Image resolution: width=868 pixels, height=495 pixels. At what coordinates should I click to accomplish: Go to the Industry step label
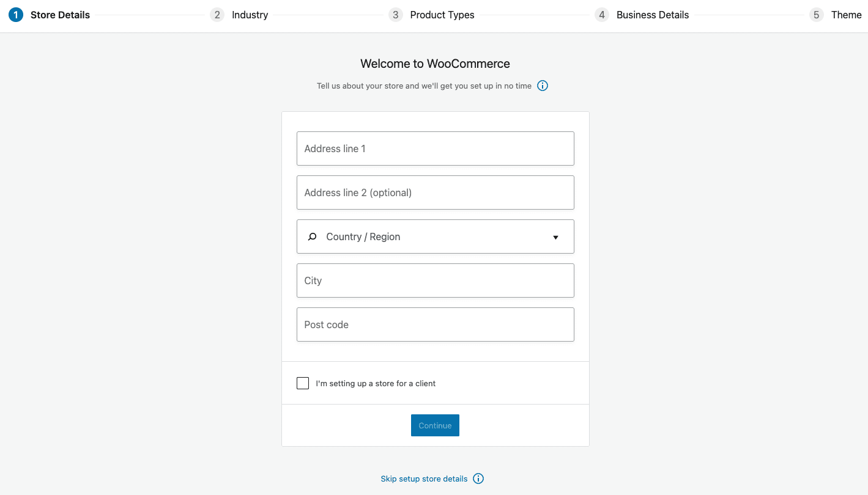click(x=250, y=15)
